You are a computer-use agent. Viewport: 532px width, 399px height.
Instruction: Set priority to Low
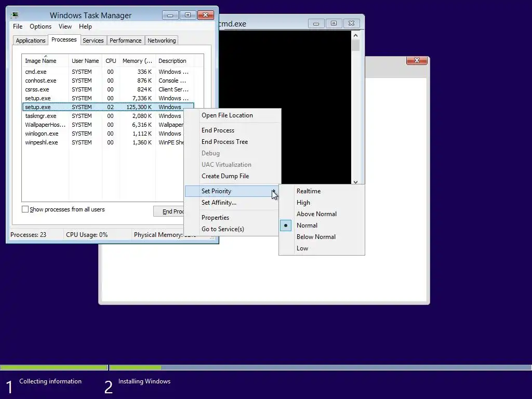click(302, 248)
